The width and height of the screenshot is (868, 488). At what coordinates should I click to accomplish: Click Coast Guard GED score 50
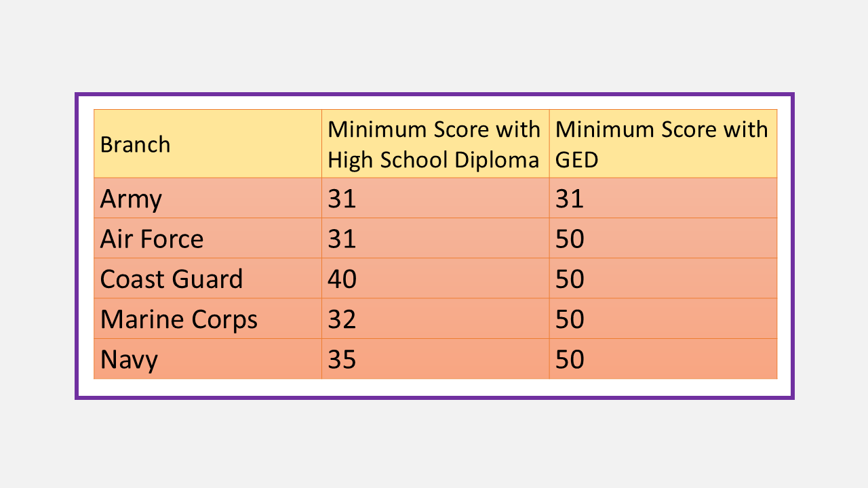pyautogui.click(x=570, y=279)
